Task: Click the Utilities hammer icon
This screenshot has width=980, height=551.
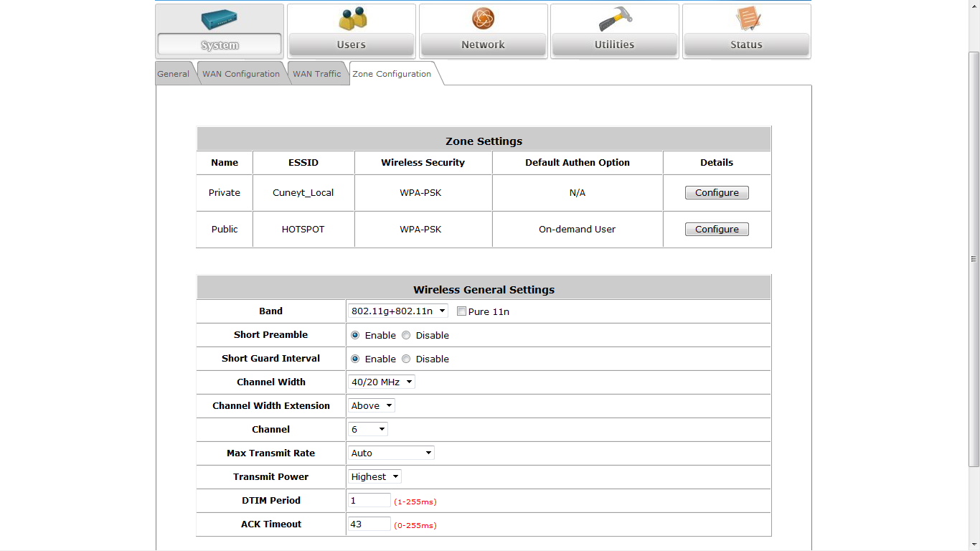Action: coord(615,19)
